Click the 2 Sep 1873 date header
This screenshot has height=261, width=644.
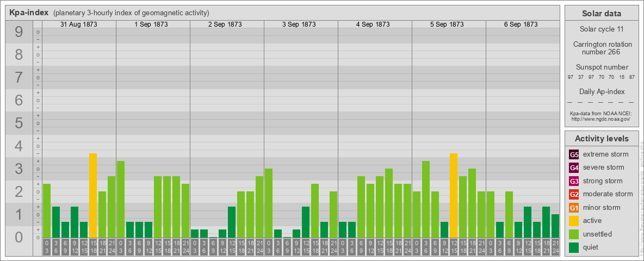(225, 24)
